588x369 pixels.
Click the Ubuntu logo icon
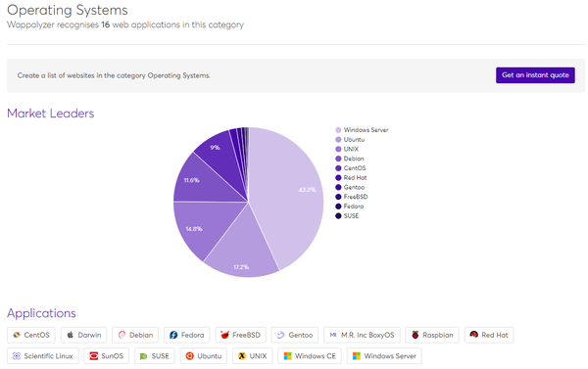(x=190, y=356)
